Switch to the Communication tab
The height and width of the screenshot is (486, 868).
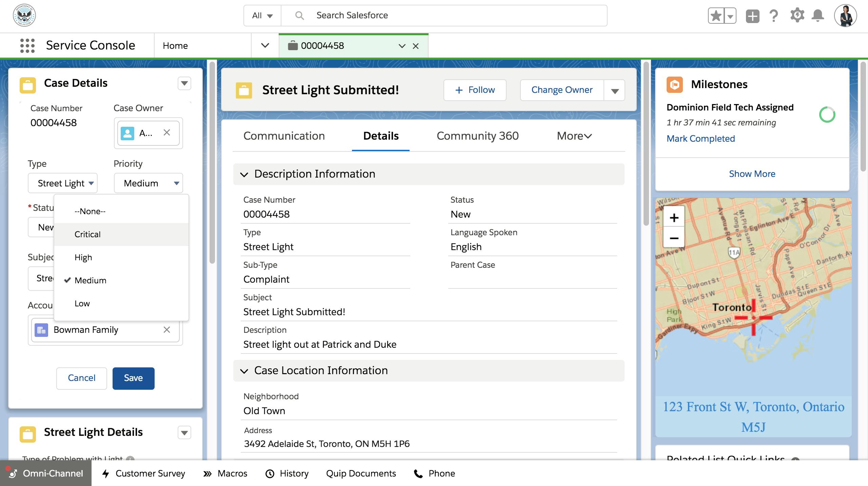[284, 136]
